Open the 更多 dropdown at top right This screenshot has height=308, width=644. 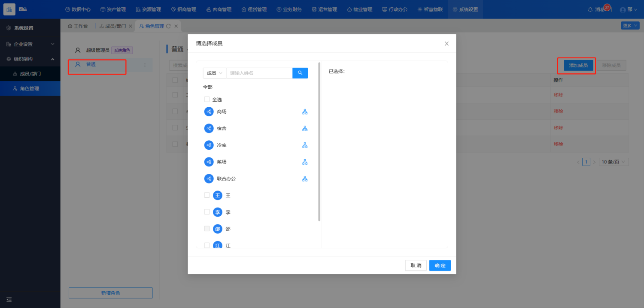pyautogui.click(x=630, y=26)
